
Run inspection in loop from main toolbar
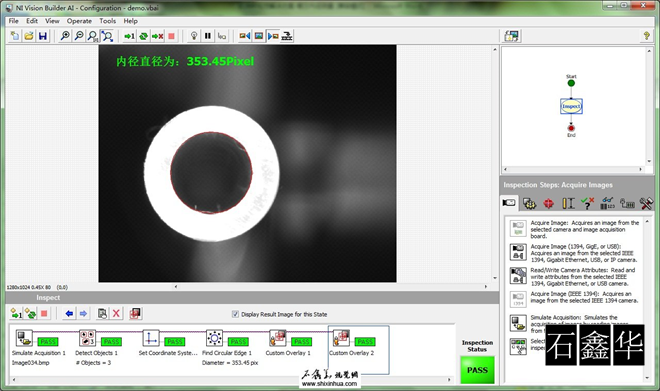[x=144, y=36]
